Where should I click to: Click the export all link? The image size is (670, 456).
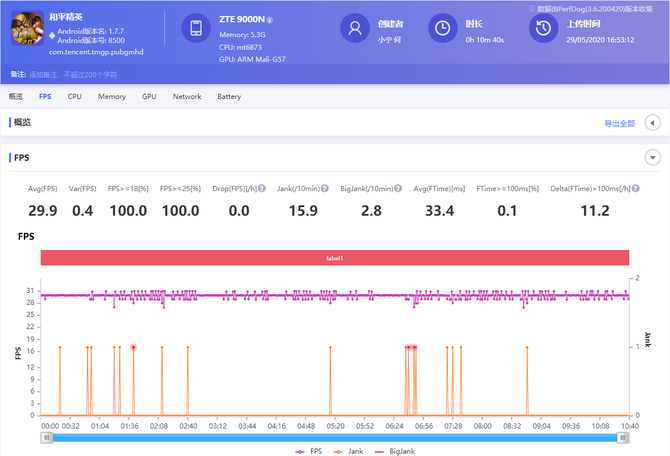click(619, 123)
